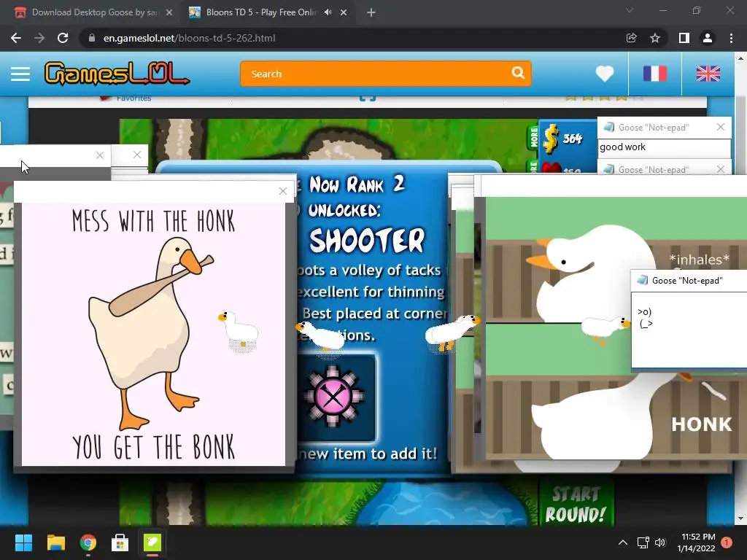The width and height of the screenshot is (747, 560).
Task: Open File Explorer from taskbar
Action: 55,542
